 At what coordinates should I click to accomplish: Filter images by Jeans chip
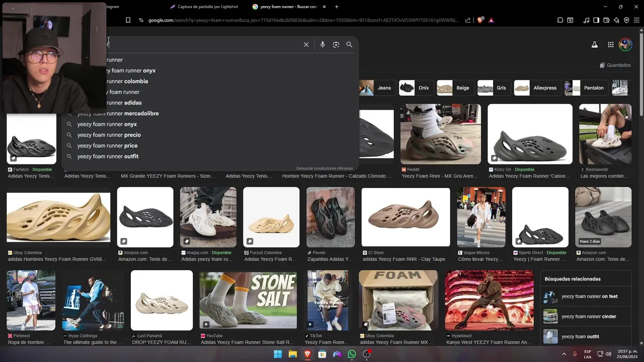click(x=377, y=88)
